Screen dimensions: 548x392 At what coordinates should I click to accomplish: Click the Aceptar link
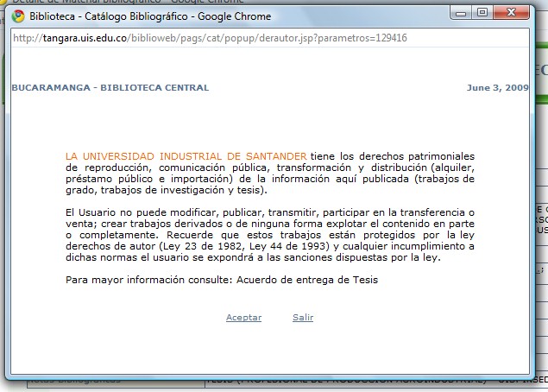click(x=243, y=318)
